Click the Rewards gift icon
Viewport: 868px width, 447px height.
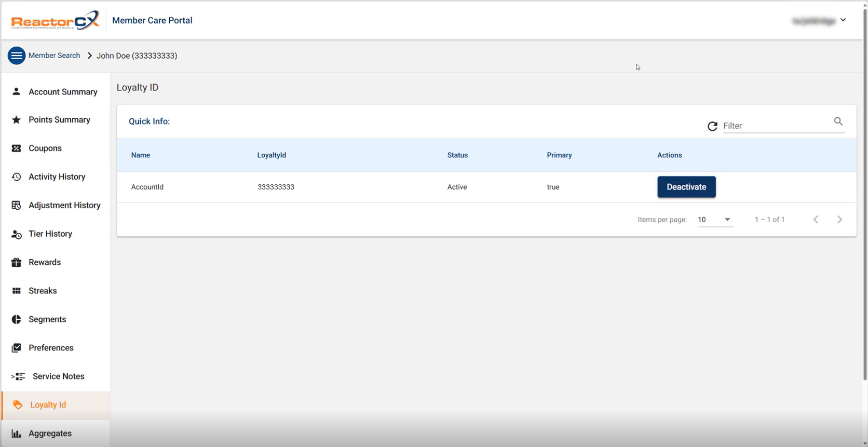17,263
